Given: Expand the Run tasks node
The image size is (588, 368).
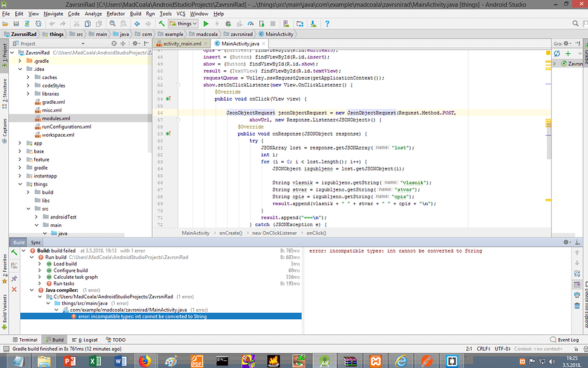Looking at the screenshot, I should pyautogui.click(x=40, y=284).
